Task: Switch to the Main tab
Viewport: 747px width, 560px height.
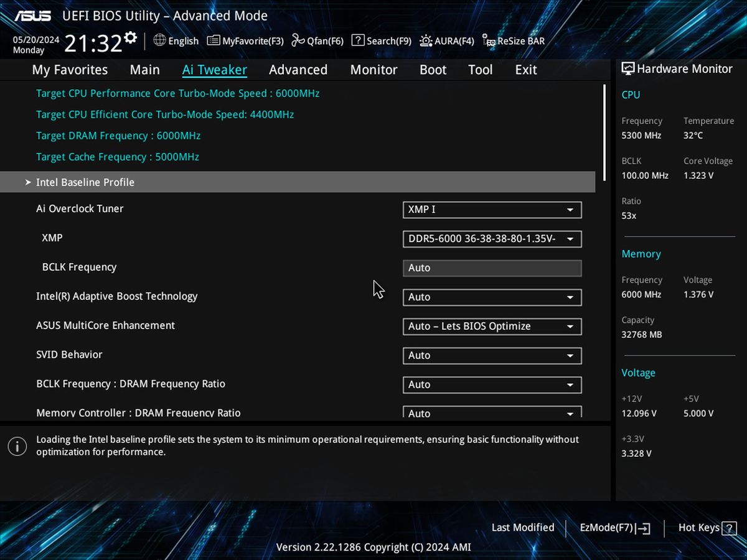Action: click(144, 70)
